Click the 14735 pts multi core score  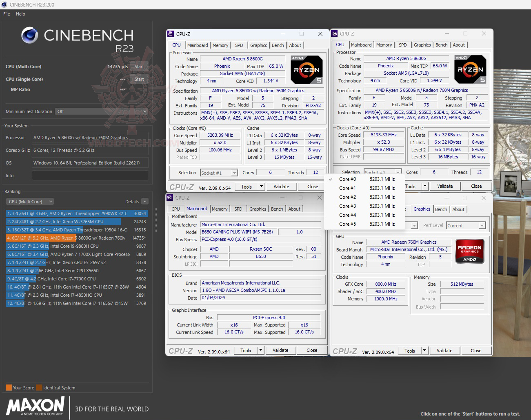(x=118, y=67)
